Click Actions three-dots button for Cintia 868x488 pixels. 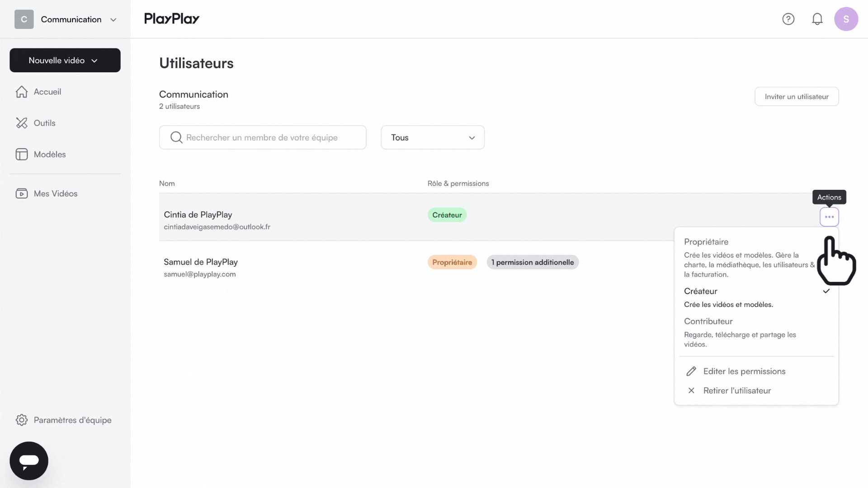click(829, 217)
